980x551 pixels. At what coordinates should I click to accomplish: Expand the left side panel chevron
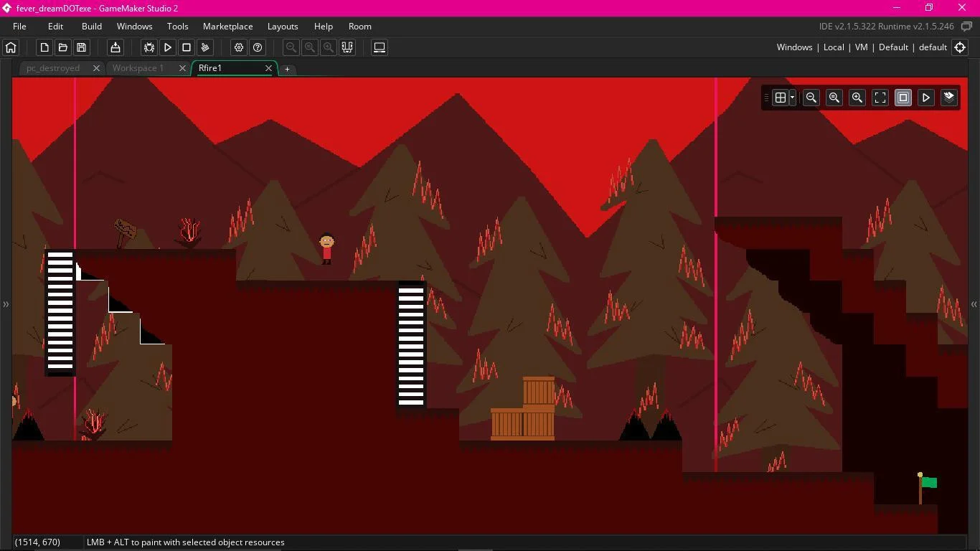tap(6, 305)
